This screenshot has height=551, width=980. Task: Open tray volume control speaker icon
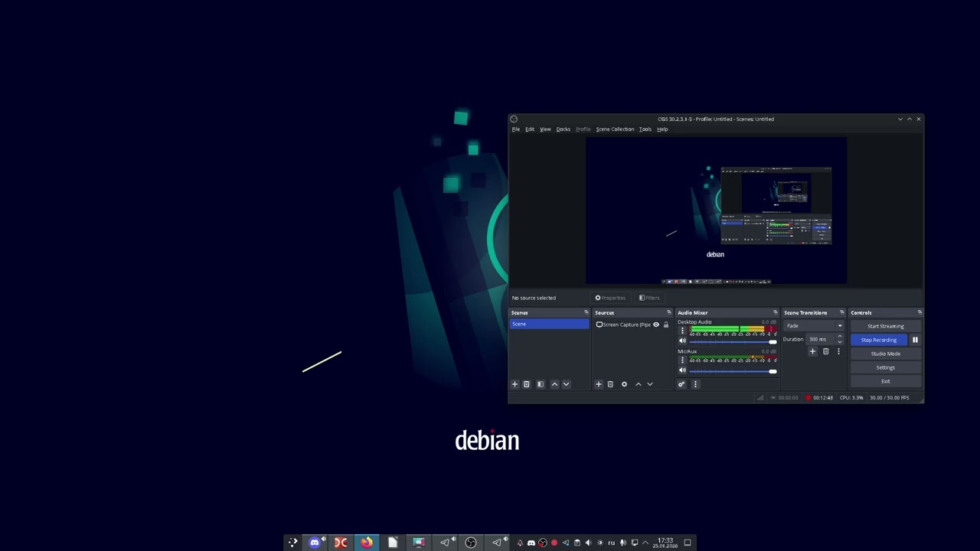tap(588, 543)
